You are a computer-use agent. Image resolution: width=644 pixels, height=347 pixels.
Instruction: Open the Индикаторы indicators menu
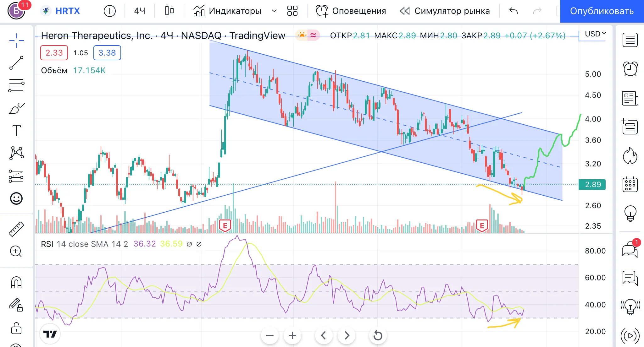coord(227,11)
